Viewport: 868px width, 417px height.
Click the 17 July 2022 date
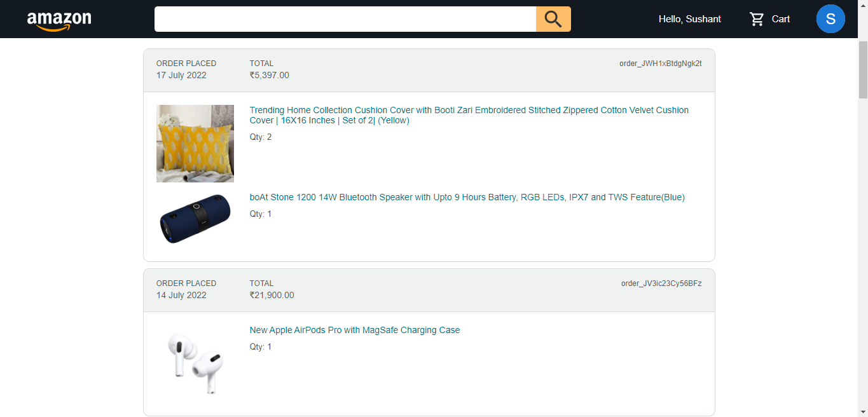(x=181, y=75)
